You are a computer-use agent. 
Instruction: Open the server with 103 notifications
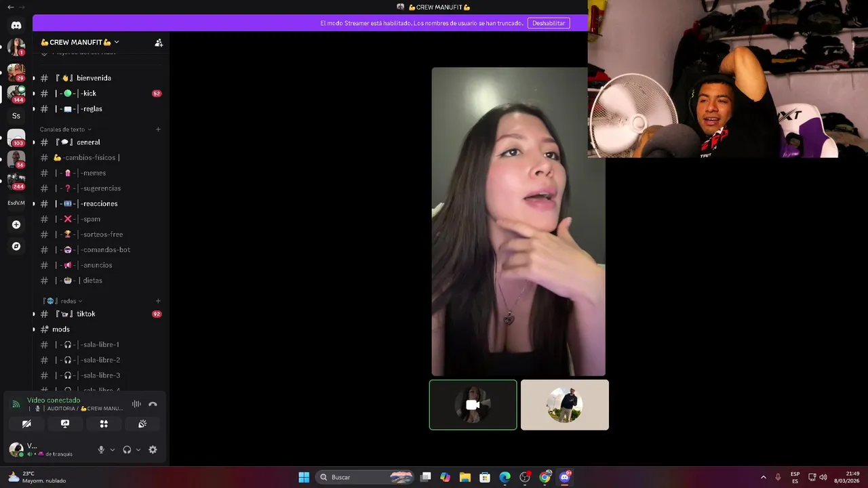pyautogui.click(x=16, y=138)
